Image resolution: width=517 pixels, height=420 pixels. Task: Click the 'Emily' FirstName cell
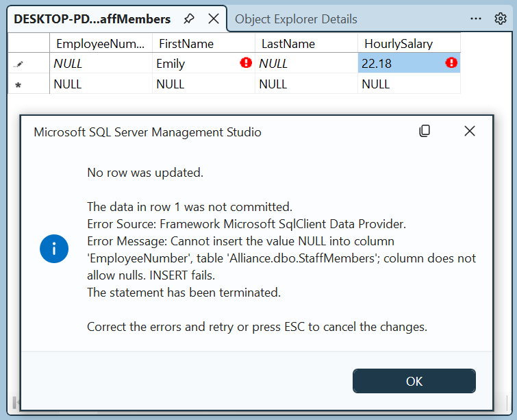point(204,63)
